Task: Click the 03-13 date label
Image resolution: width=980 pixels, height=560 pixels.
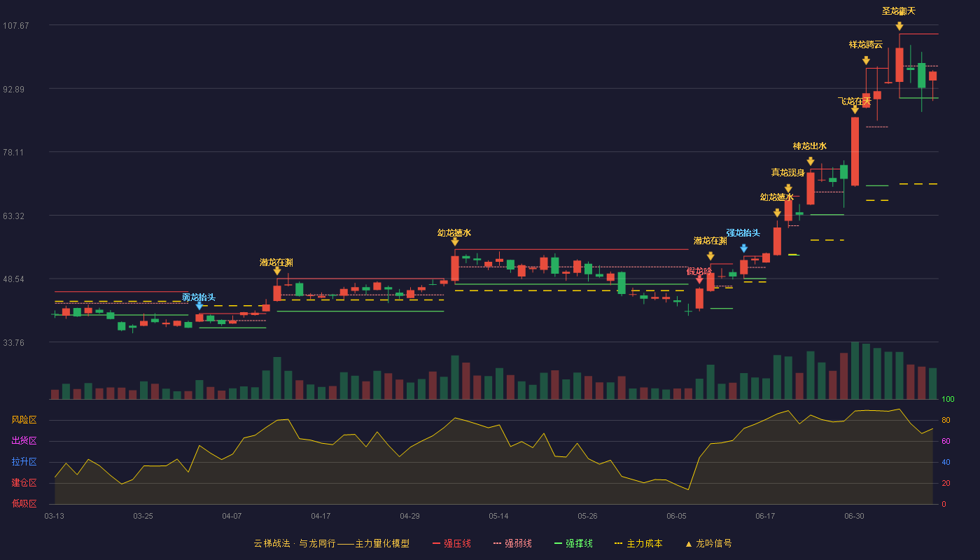Action: point(55,516)
